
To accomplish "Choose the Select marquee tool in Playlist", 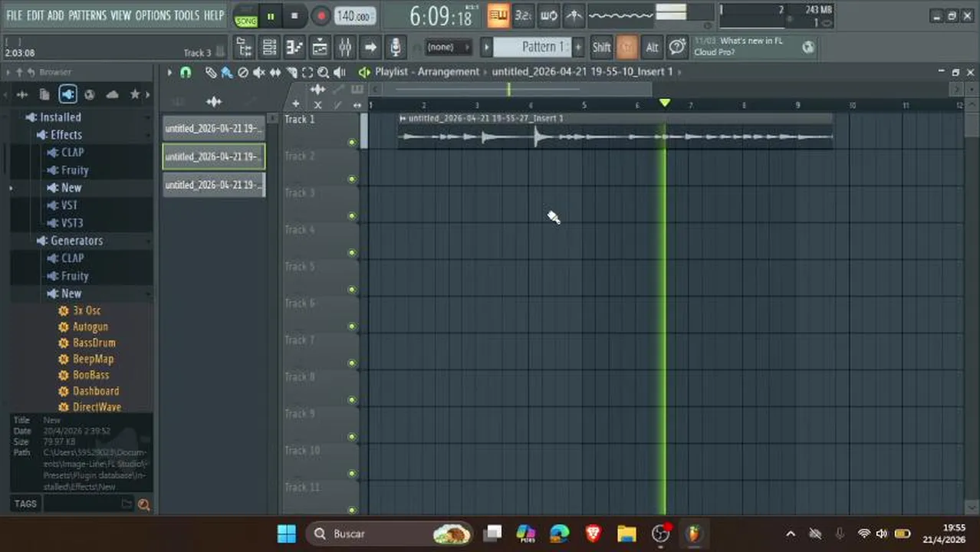I will (307, 72).
